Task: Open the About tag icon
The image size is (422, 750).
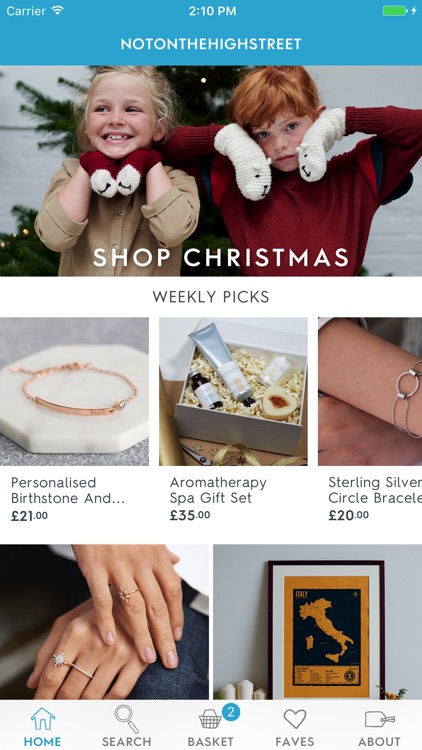Action: pyautogui.click(x=379, y=719)
